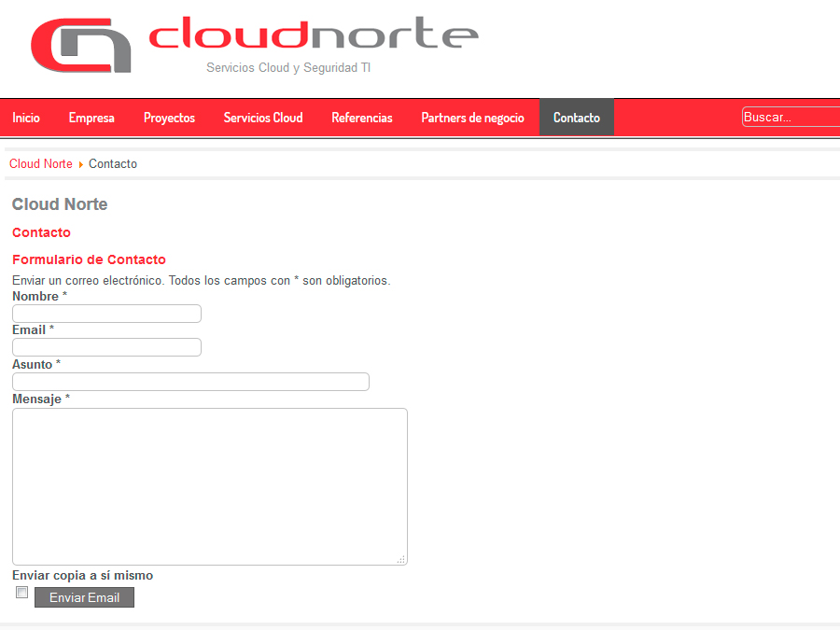Screen dimensions: 840x630
Task: Click the Email * field label
Action: click(34, 330)
